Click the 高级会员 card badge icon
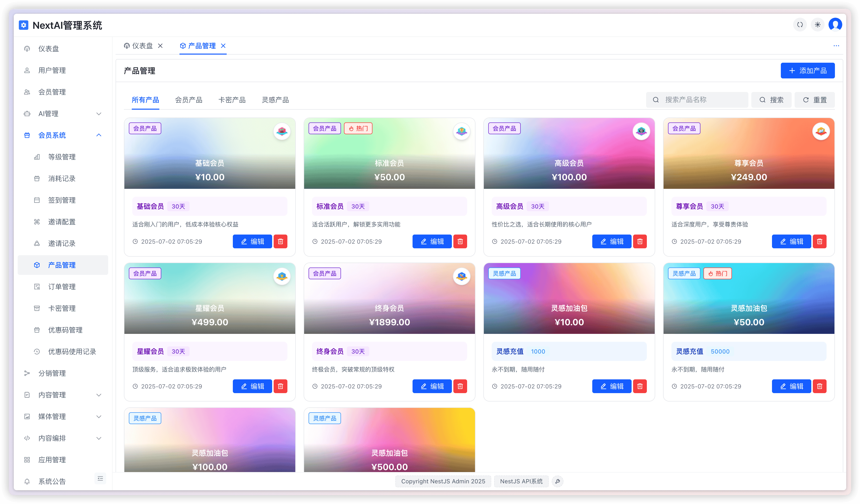 coord(641,131)
